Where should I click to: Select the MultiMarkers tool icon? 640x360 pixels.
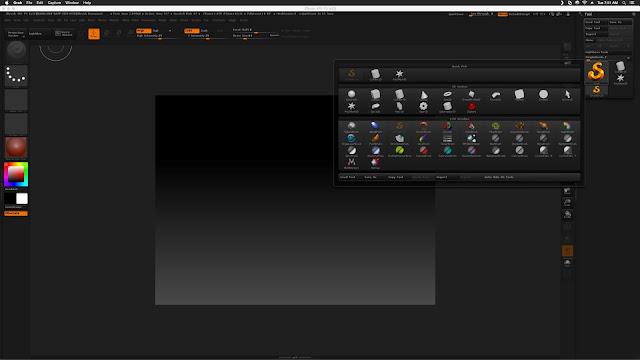click(351, 163)
